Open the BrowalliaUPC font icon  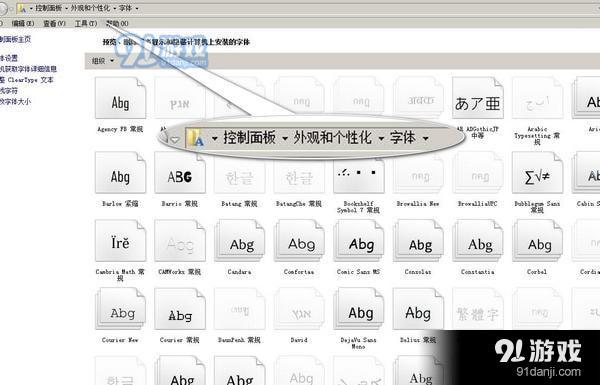(x=478, y=173)
